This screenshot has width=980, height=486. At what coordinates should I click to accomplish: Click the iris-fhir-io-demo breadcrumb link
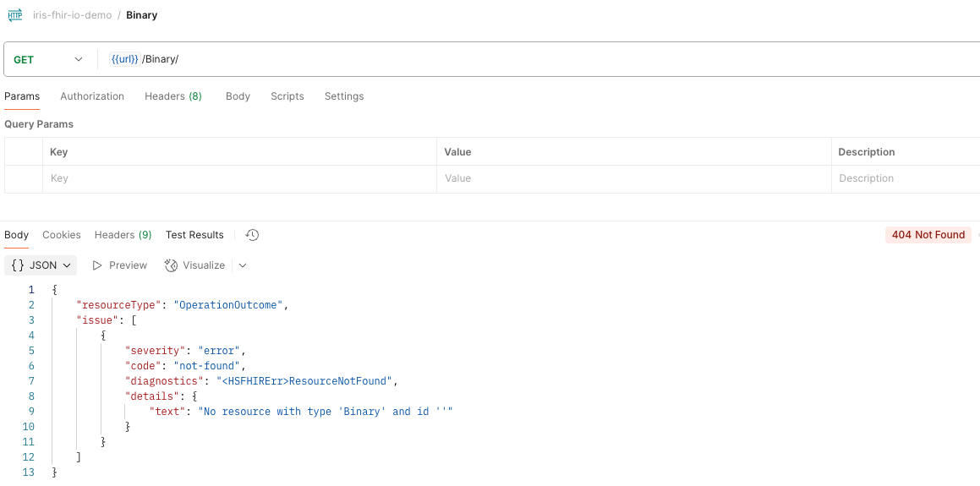72,15
